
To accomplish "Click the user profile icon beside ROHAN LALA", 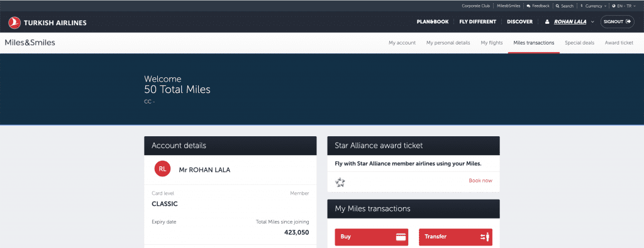I will tap(547, 22).
